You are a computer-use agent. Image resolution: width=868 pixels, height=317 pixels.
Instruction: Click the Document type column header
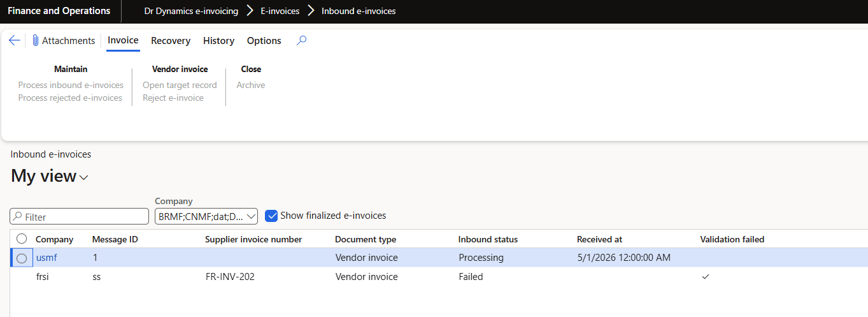pyautogui.click(x=366, y=239)
